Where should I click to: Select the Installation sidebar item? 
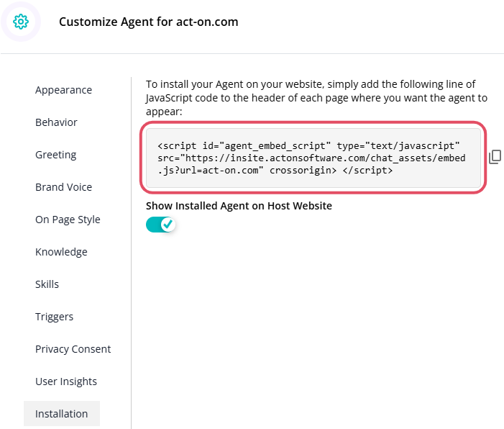click(x=62, y=414)
